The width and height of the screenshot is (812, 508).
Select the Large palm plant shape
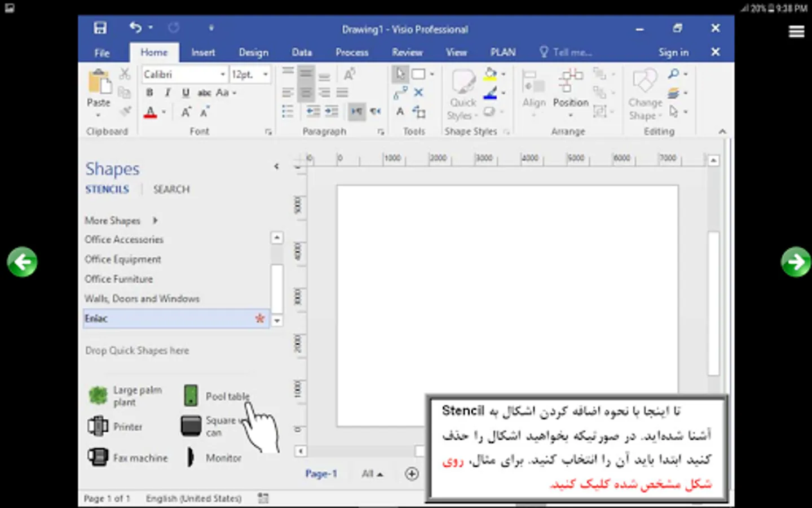click(125, 396)
